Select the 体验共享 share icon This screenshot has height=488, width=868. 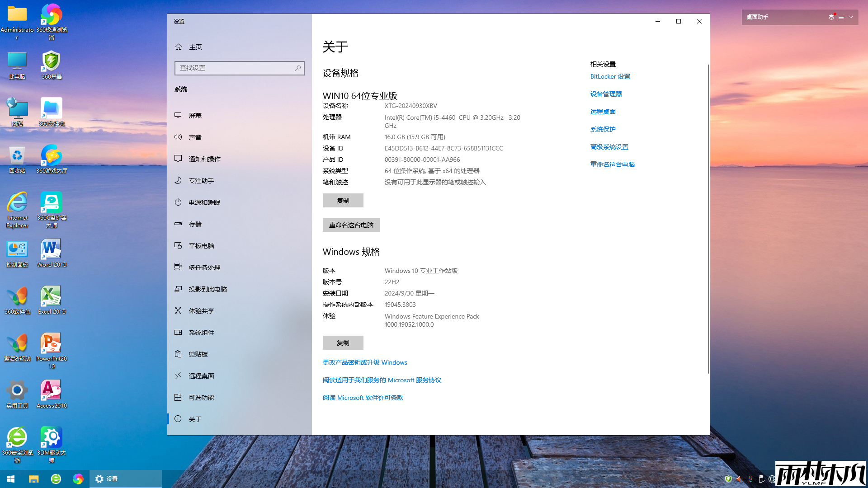[178, 310]
